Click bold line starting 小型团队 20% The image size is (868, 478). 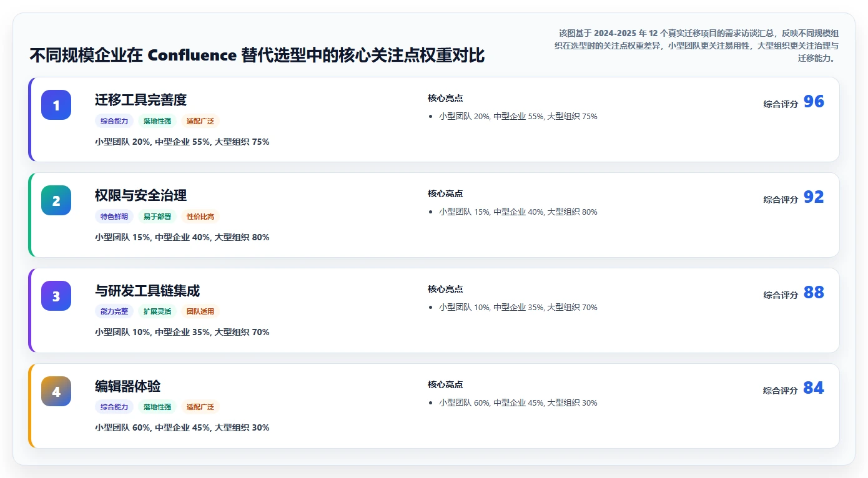(x=182, y=142)
